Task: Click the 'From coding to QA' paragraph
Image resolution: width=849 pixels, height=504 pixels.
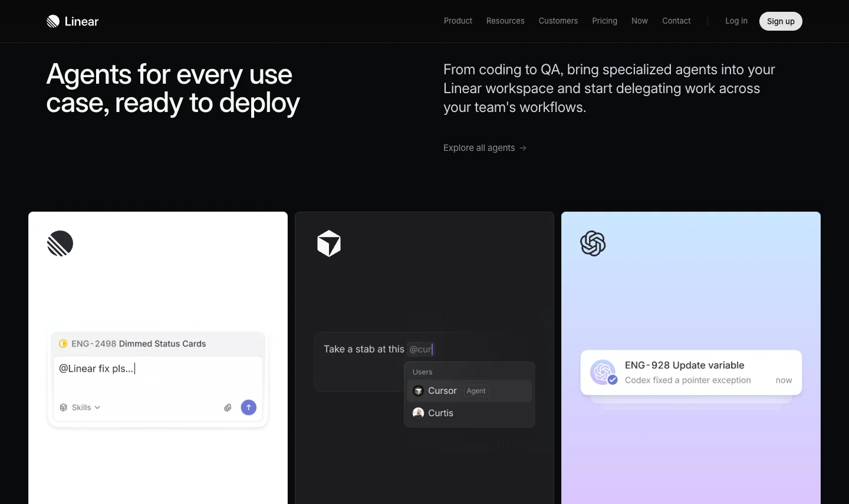Action: click(x=609, y=88)
